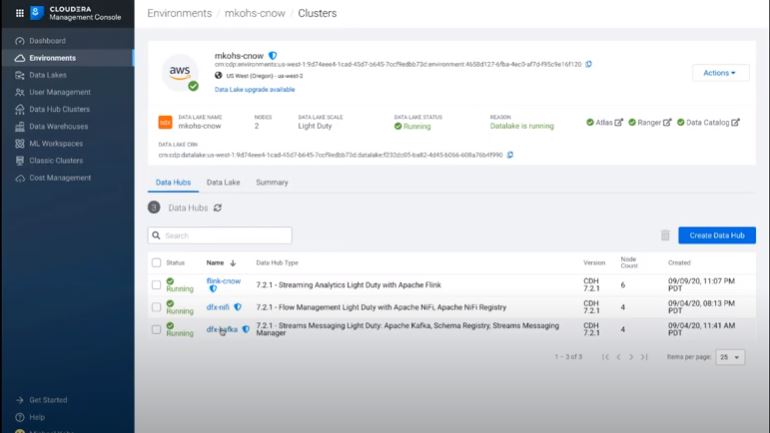
Task: Click the shield icon under flink-cnow
Action: [213, 289]
